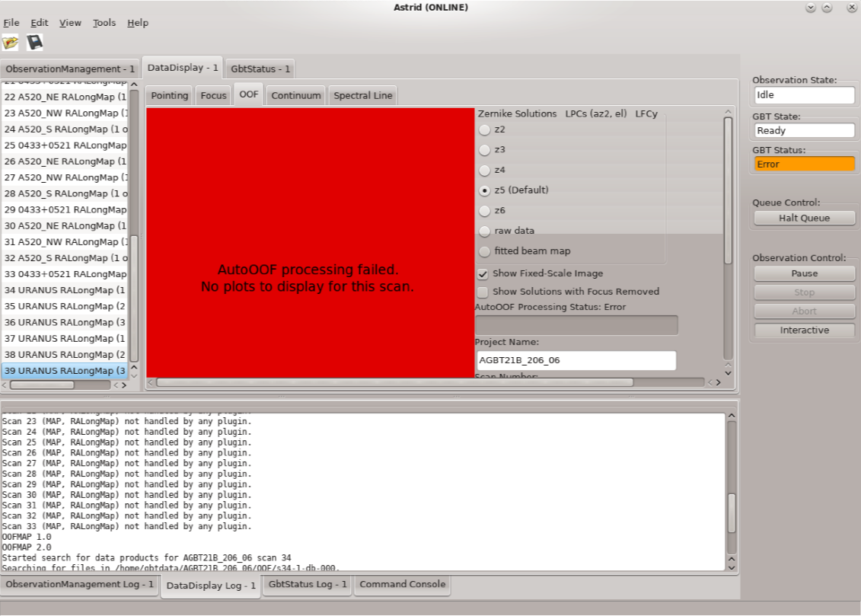Click OOF options panel scroll up arrow

728,112
